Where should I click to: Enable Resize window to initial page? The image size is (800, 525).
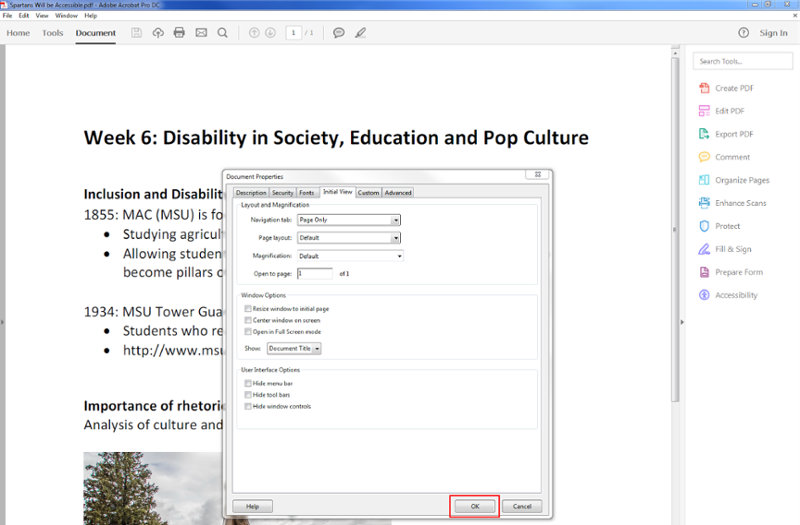pos(248,309)
